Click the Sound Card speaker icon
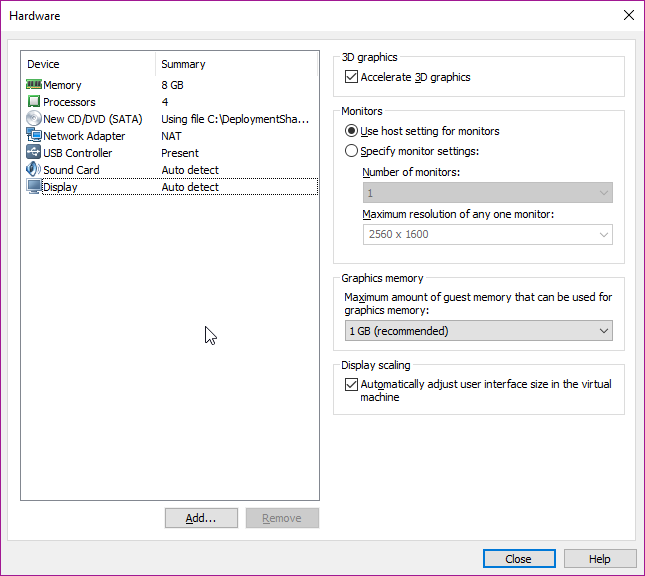 click(34, 169)
